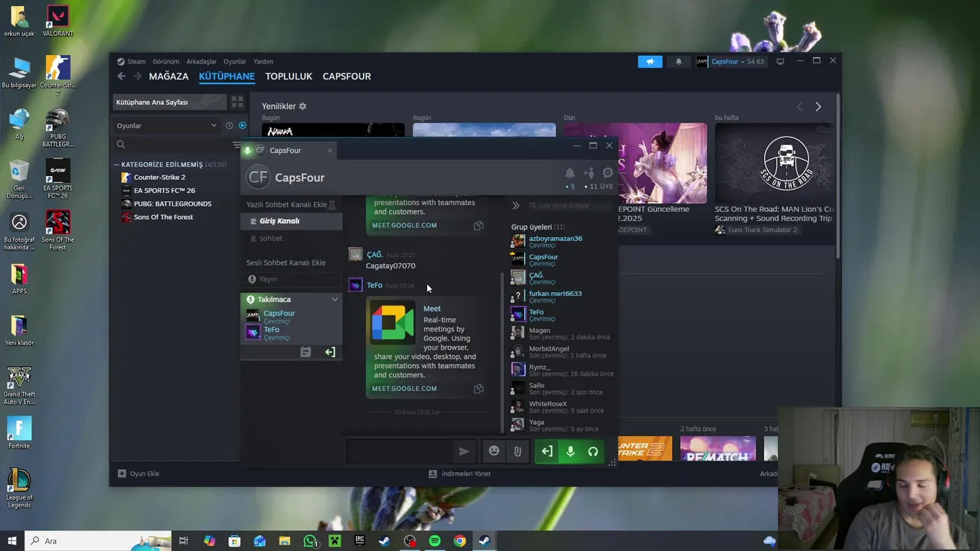Image resolution: width=980 pixels, height=551 pixels.
Task: Open Steam notifications bell
Action: 678,61
